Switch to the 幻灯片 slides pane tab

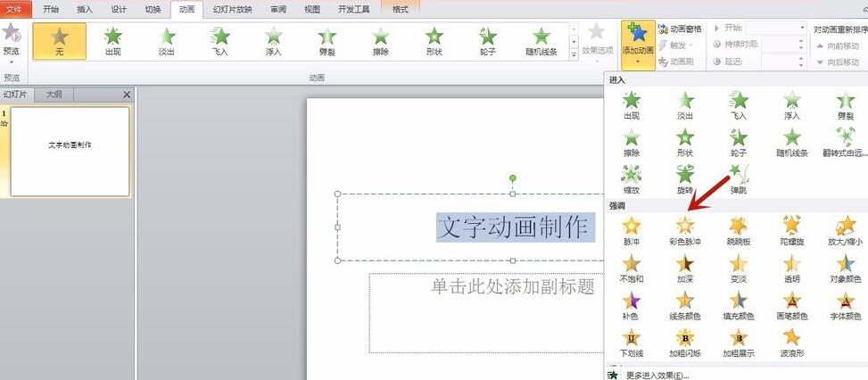pos(15,95)
